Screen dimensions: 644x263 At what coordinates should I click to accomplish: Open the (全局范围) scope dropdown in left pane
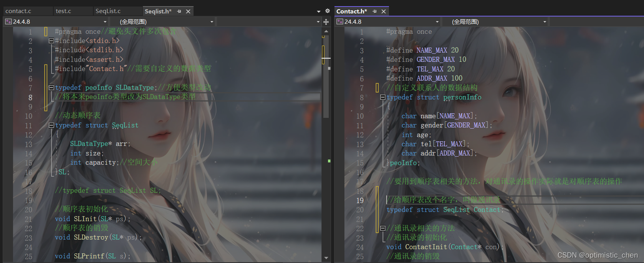[x=212, y=22]
